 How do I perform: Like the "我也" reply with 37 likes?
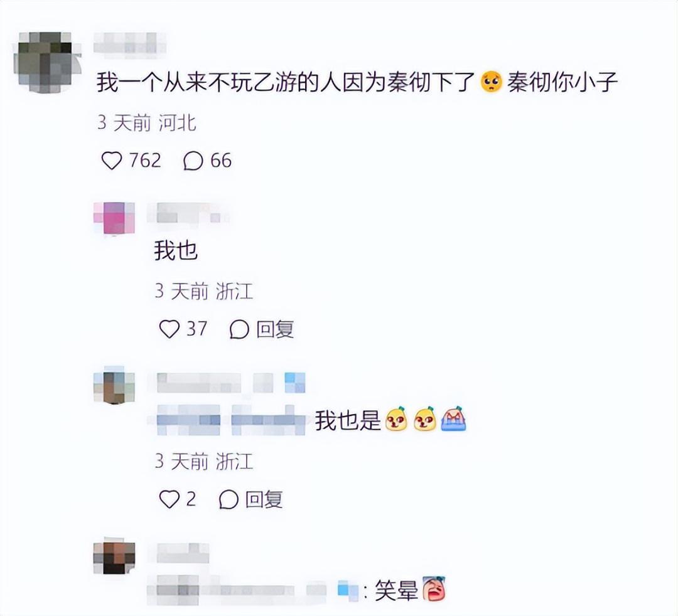click(x=169, y=329)
